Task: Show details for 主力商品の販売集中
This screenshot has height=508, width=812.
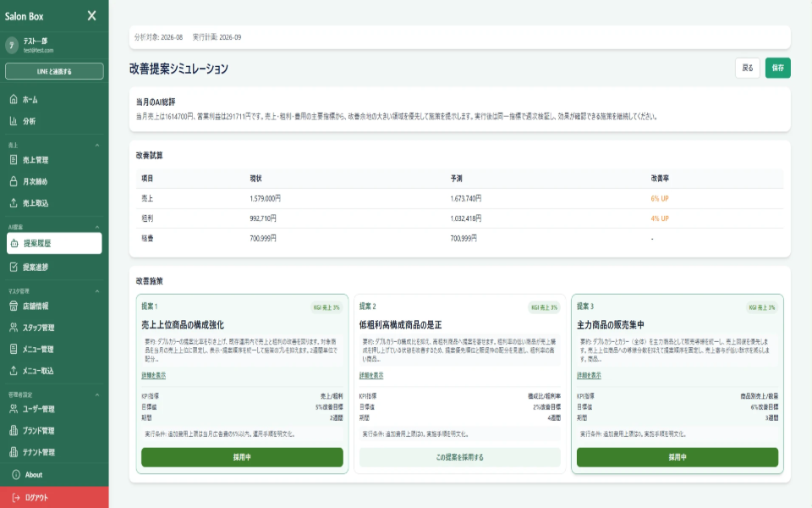Action: pos(589,375)
